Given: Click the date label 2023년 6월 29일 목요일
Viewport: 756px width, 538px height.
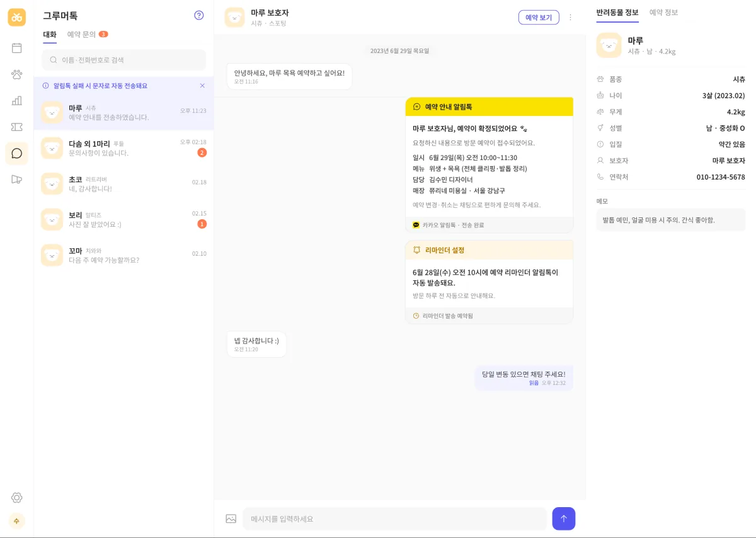Looking at the screenshot, I should coord(399,50).
